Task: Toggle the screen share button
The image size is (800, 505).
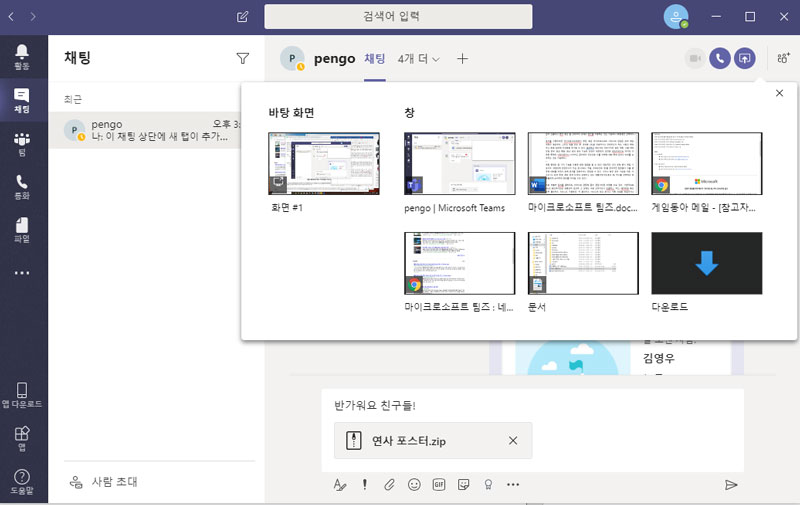Action: coord(745,59)
